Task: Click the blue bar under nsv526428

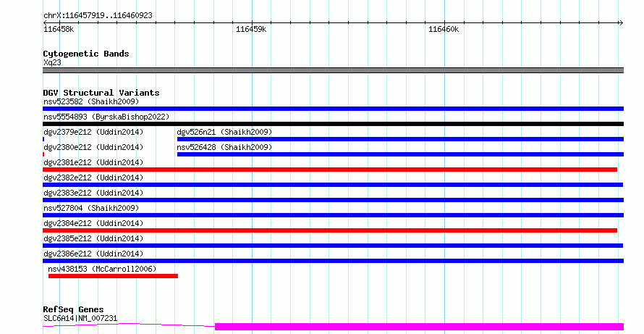Action: (x=400, y=154)
